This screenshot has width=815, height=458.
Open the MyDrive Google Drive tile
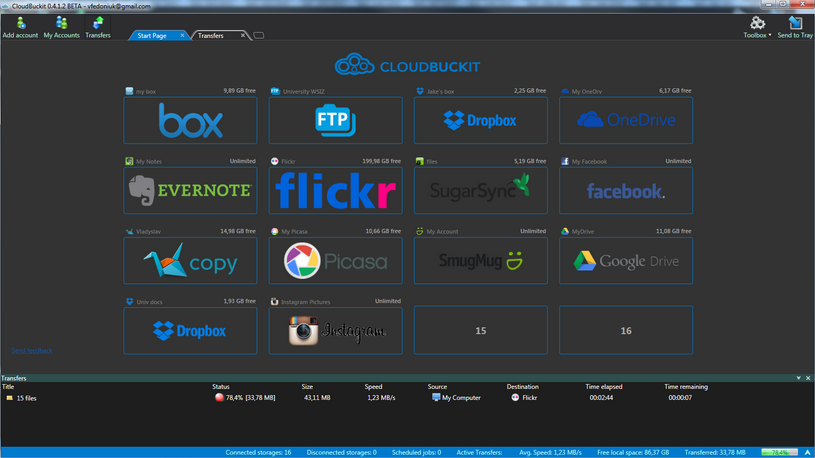click(625, 260)
